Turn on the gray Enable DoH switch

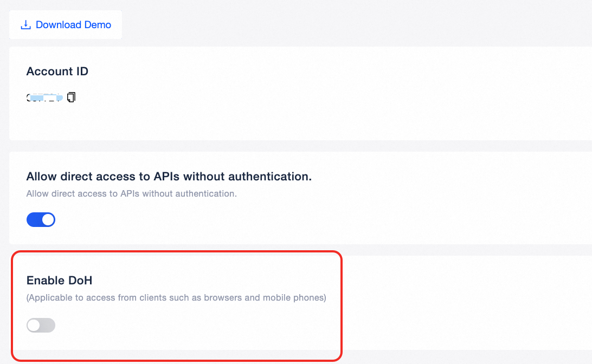point(41,325)
